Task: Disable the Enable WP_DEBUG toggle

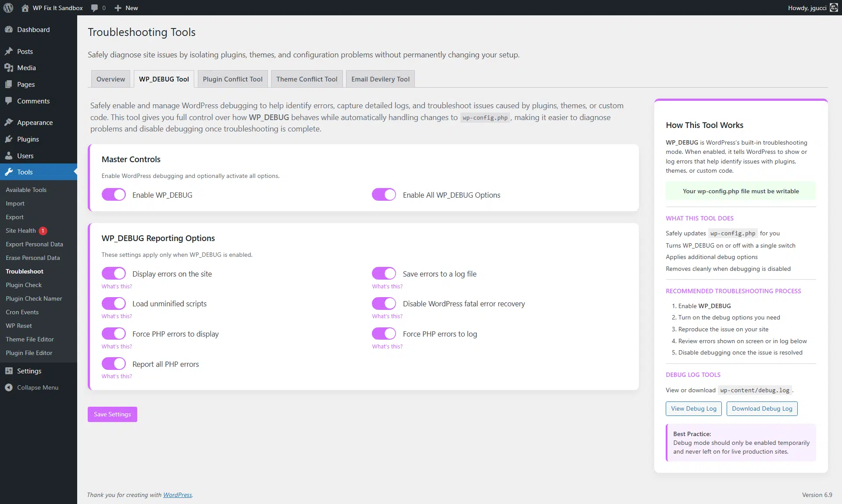Action: (114, 195)
